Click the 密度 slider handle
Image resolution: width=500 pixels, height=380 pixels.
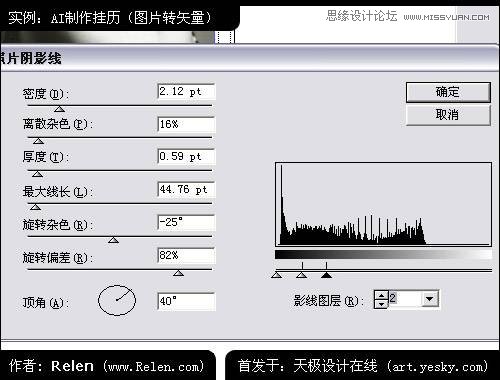59,109
